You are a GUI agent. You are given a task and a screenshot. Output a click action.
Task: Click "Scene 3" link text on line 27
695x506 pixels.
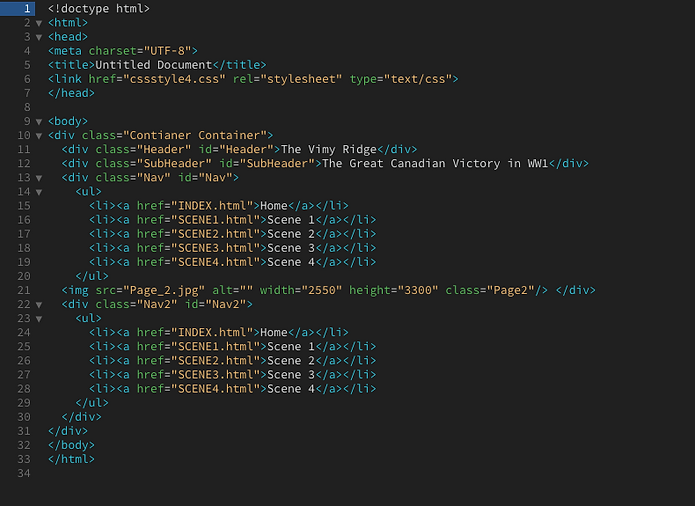pos(291,375)
